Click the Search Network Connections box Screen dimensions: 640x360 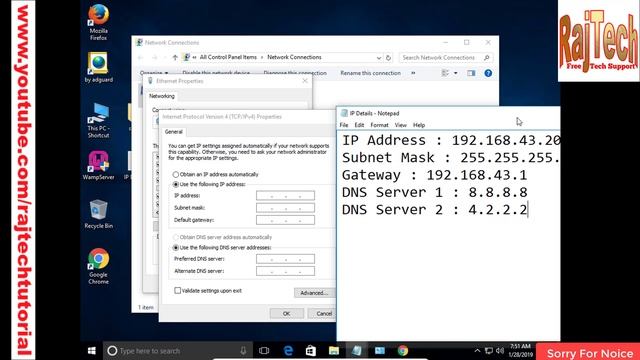[446, 58]
